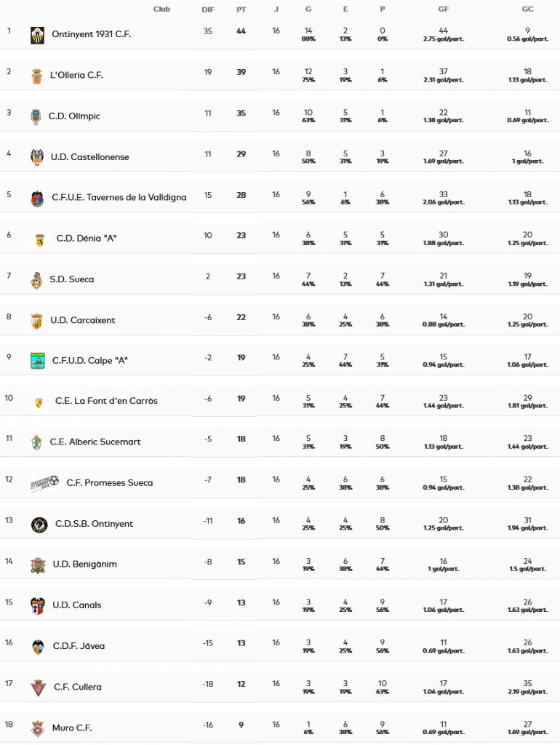
Task: Click the U.D. Castellonense team crest
Action: 36,157
